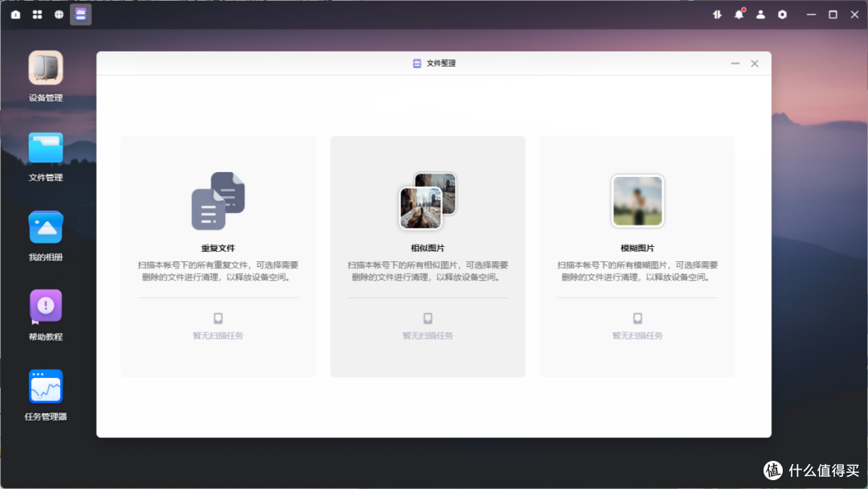The image size is (868, 489).
Task: Click the 相似图片 stacked photos thumbnail
Action: click(428, 200)
